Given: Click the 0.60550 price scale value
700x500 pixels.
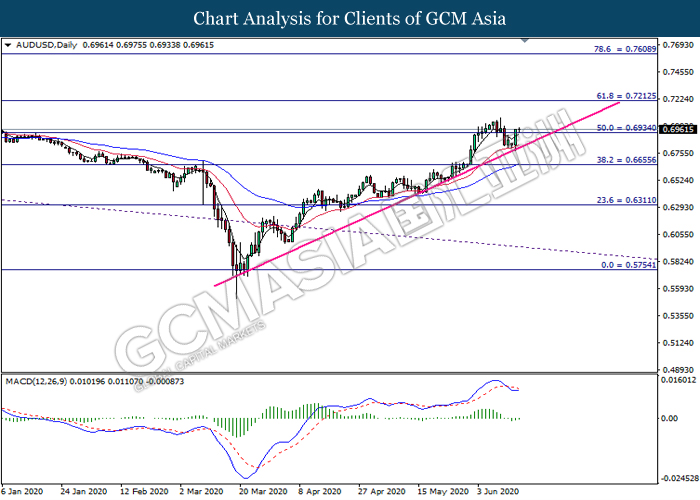Looking at the screenshot, I should 678,234.
